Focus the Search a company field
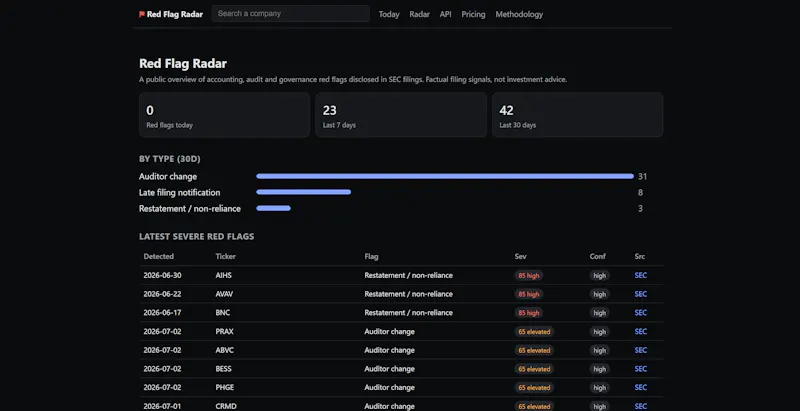The height and width of the screenshot is (411, 800). 291,14
